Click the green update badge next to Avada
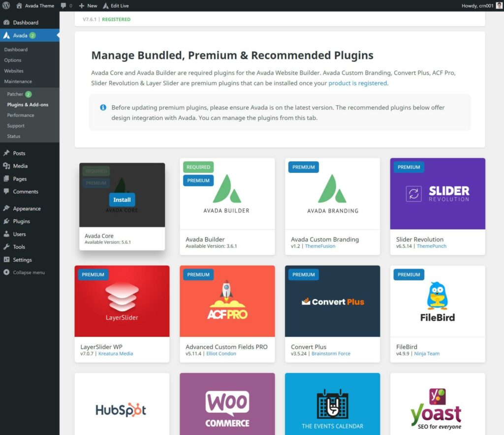 click(32, 35)
